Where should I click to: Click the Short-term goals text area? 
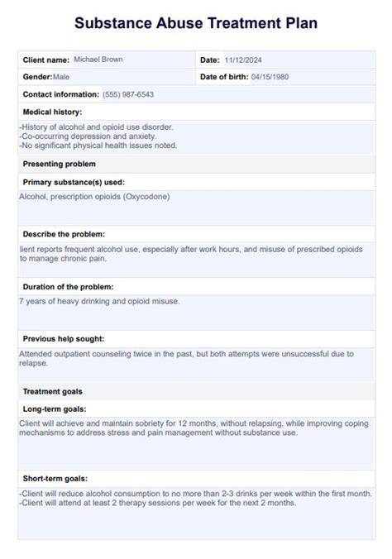tap(196, 513)
